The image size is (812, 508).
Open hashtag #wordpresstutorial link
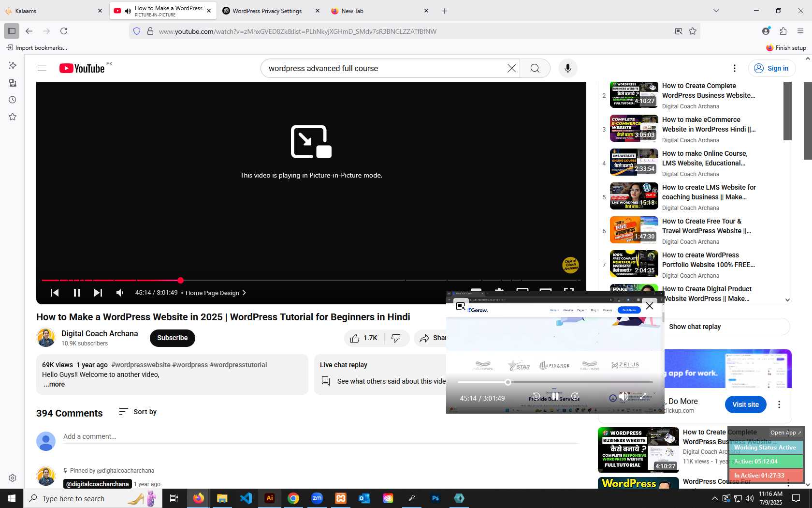pos(238,365)
